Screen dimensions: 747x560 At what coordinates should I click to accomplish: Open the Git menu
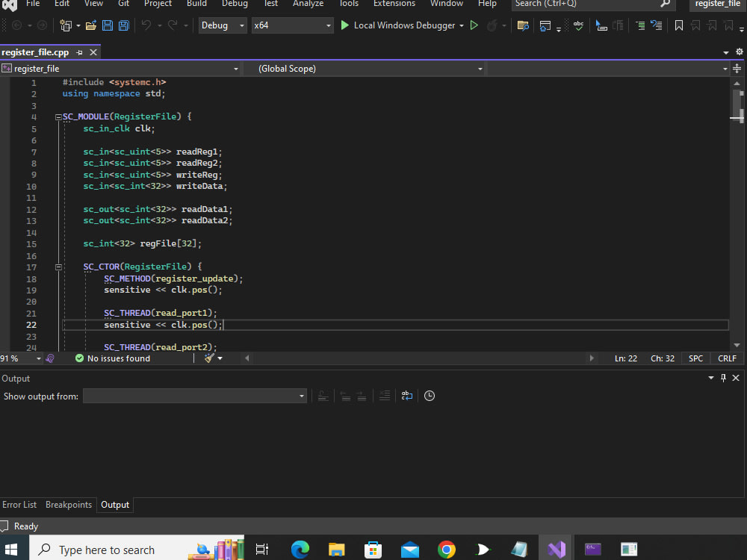coord(123,4)
